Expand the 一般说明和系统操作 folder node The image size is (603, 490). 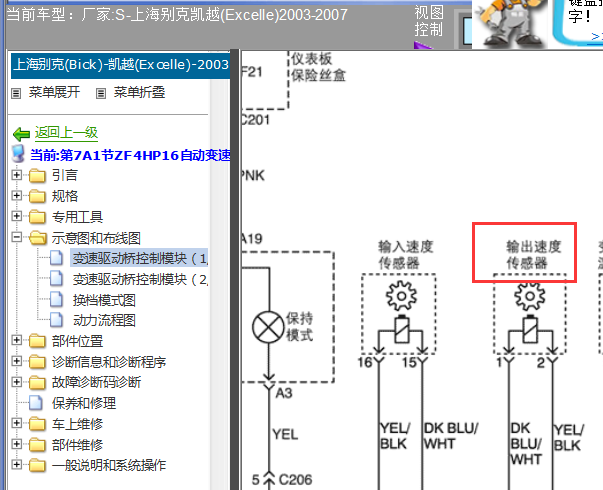click(17, 465)
